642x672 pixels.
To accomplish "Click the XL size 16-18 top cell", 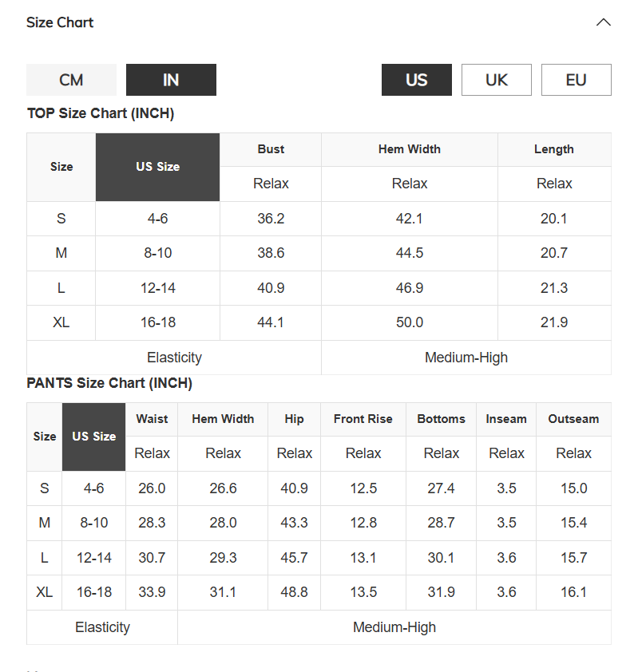I will (158, 322).
